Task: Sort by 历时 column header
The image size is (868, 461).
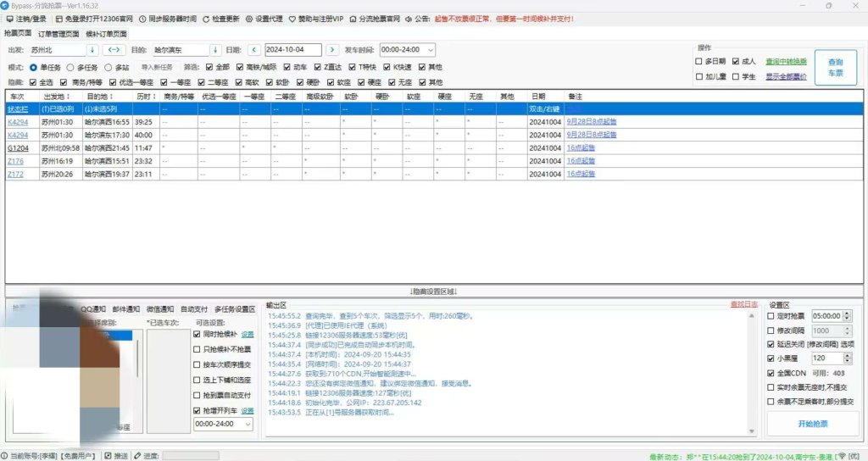Action: [146, 97]
